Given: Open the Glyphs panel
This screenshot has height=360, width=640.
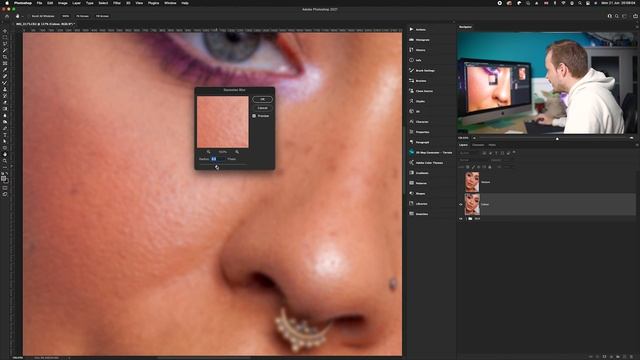Looking at the screenshot, I should coord(417,101).
